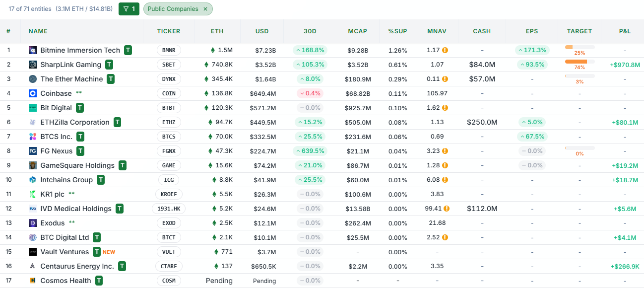The height and width of the screenshot is (289, 644).
Task: Open the Bitmine Immersion Tech company name
Action: point(80,50)
